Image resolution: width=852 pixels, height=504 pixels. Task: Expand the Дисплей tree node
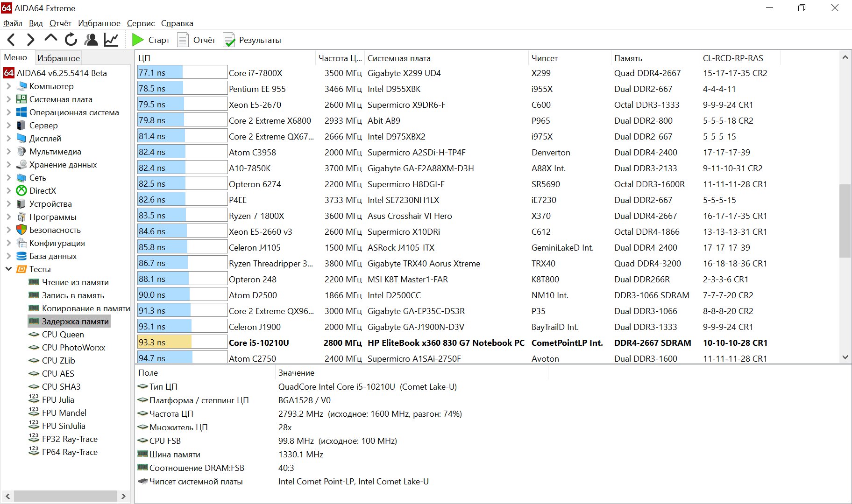pyautogui.click(x=8, y=139)
